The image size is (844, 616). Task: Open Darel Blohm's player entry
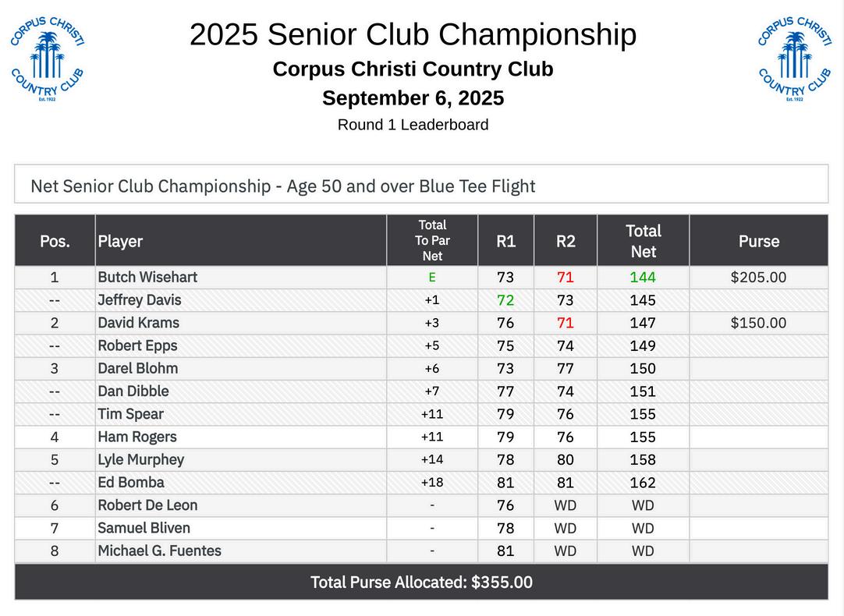click(138, 368)
